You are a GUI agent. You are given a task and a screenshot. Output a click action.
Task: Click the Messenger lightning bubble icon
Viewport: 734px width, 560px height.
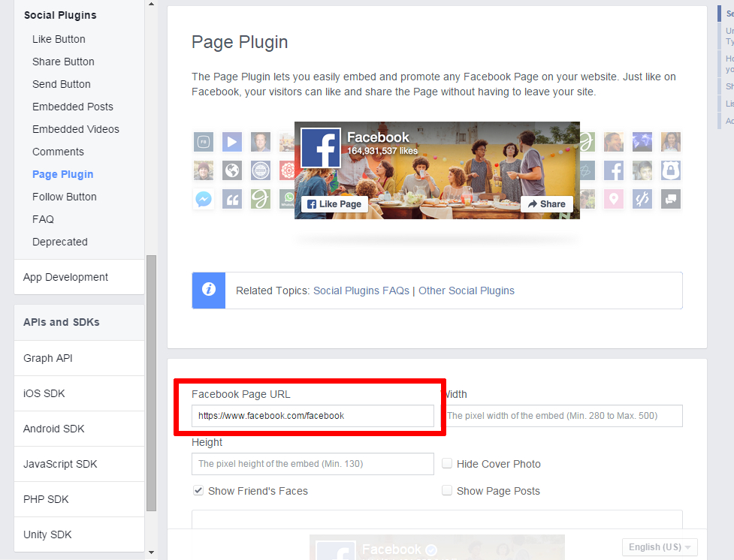(204, 199)
